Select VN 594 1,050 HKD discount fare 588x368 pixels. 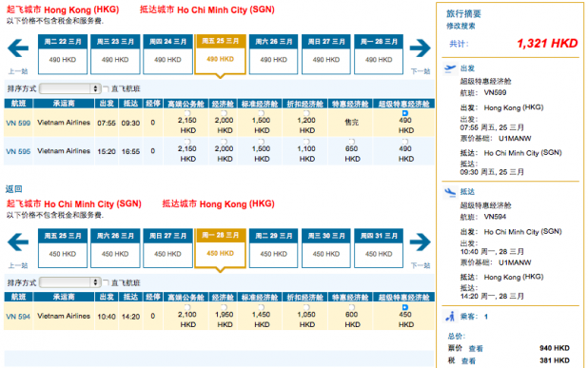(306, 307)
